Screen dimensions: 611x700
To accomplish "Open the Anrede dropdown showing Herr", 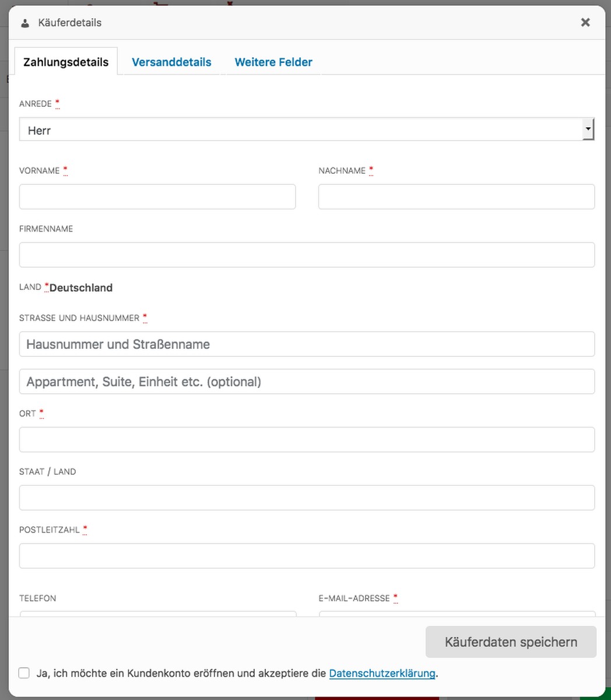I will click(300, 129).
